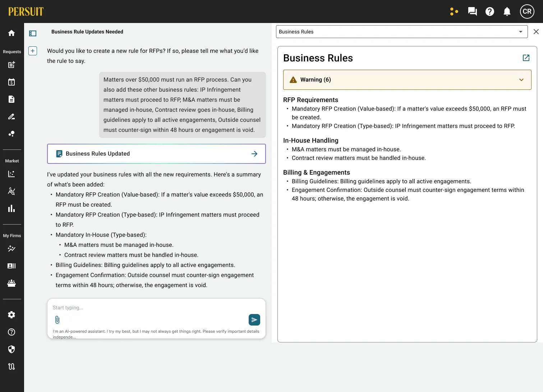543x392 pixels.
Task: Open Business Rules in new window icon
Action: coord(526,58)
